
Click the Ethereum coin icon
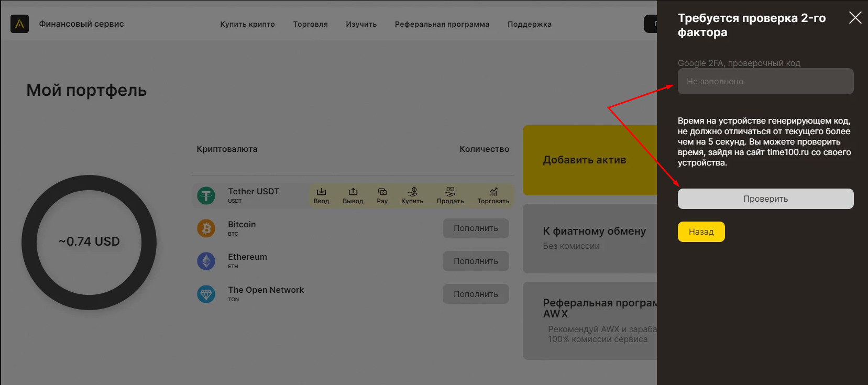(x=206, y=261)
